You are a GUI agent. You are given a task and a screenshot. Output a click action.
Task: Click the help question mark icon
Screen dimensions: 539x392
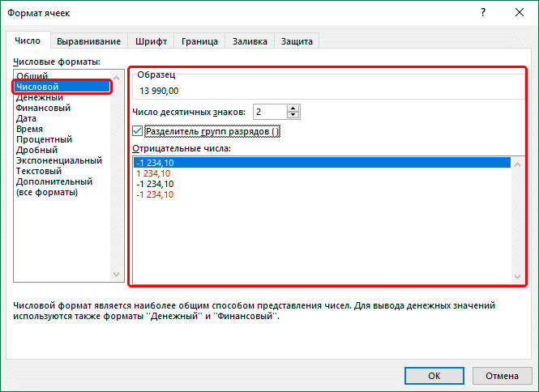click(483, 13)
